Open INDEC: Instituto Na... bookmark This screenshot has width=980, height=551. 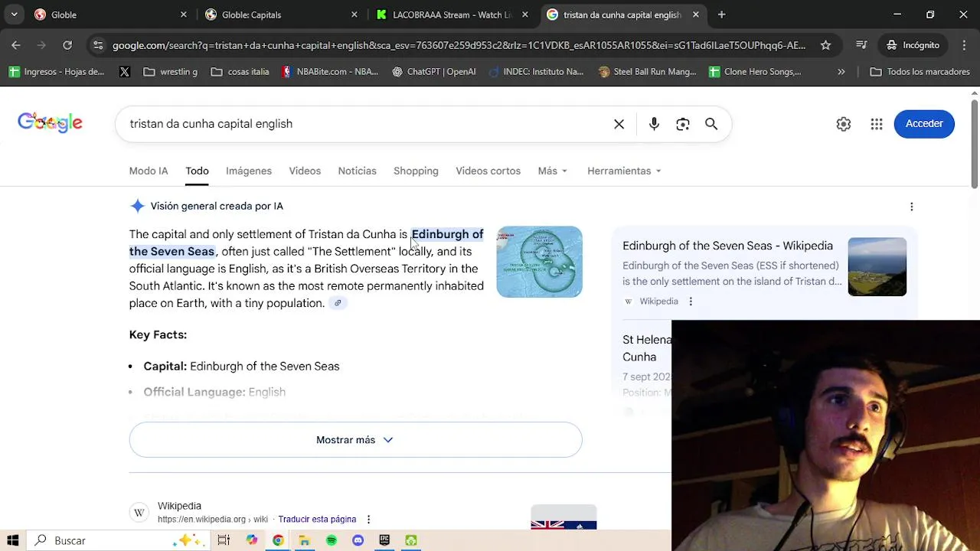click(535, 72)
